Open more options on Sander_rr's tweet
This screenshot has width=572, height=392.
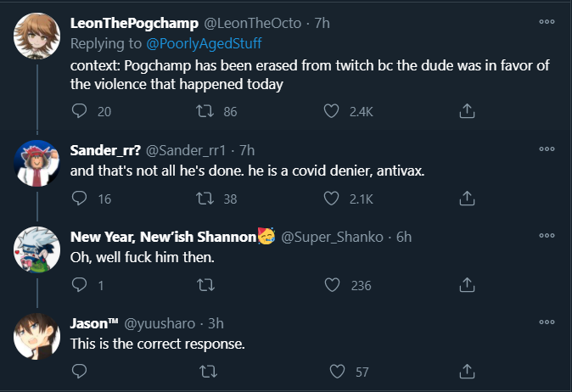[547, 148]
